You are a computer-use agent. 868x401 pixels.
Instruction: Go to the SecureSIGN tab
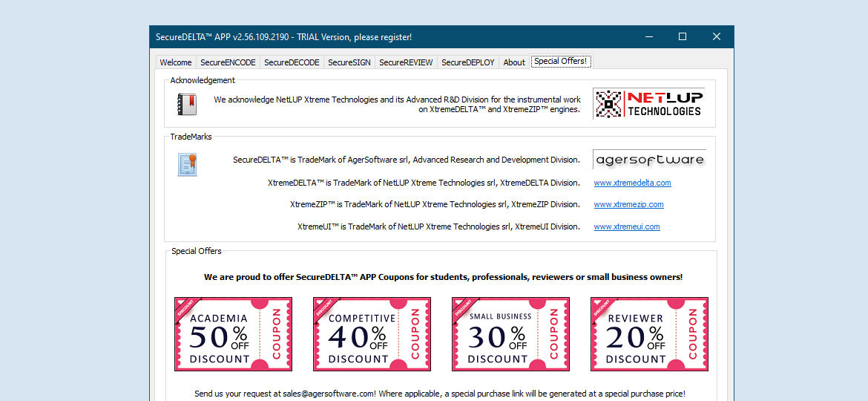[x=349, y=62]
